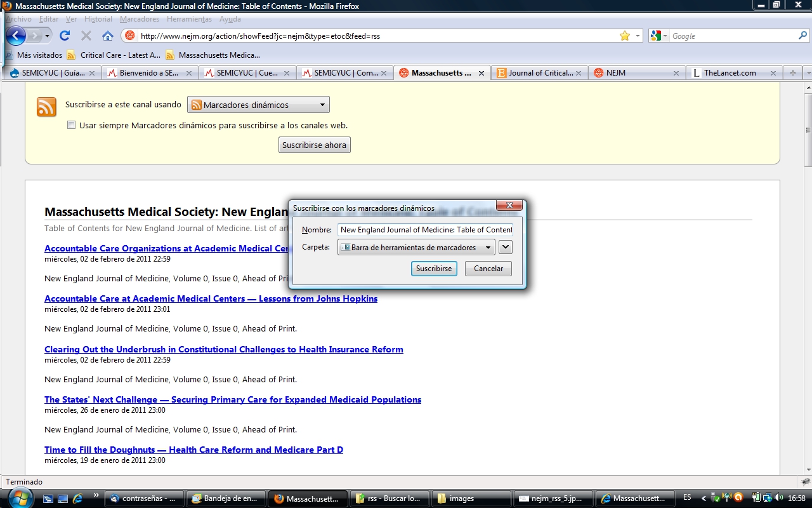Close the TheLancet.com tab
The image size is (812, 508).
pyautogui.click(x=773, y=73)
